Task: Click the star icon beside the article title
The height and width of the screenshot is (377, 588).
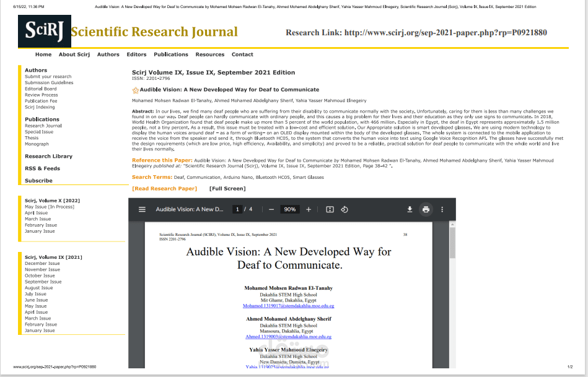Action: [x=134, y=89]
